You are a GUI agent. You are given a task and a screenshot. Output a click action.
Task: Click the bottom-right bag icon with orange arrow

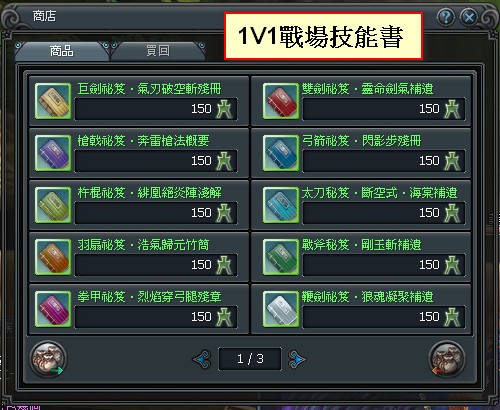coord(447,359)
